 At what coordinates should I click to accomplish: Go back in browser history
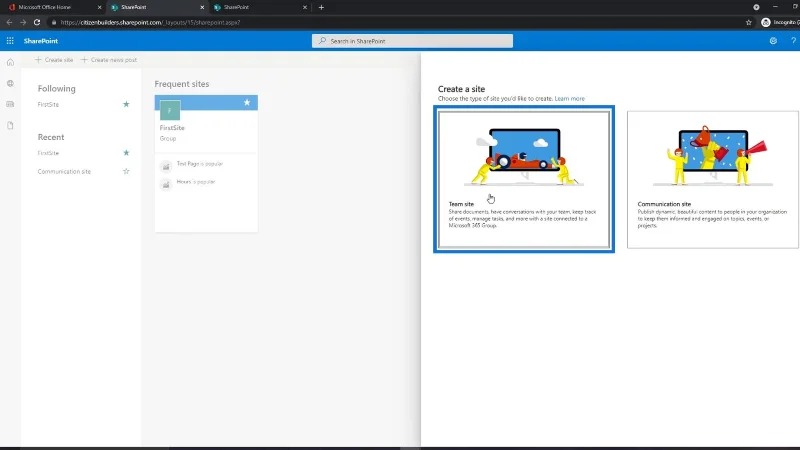pyautogui.click(x=9, y=22)
